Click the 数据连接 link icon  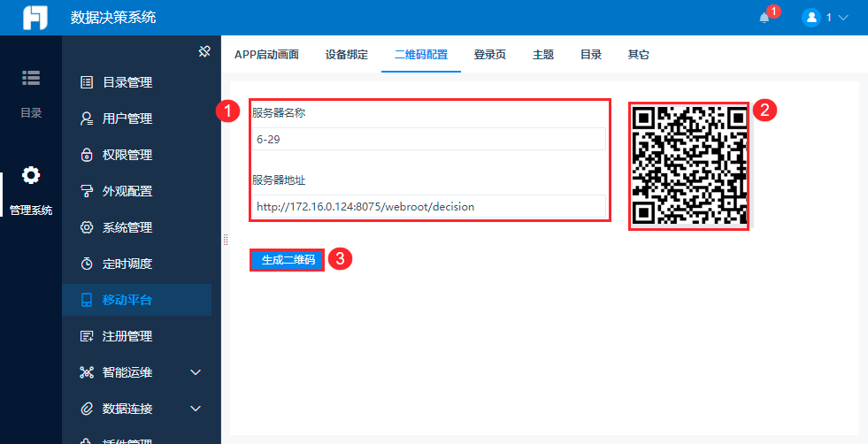pyautogui.click(x=87, y=409)
